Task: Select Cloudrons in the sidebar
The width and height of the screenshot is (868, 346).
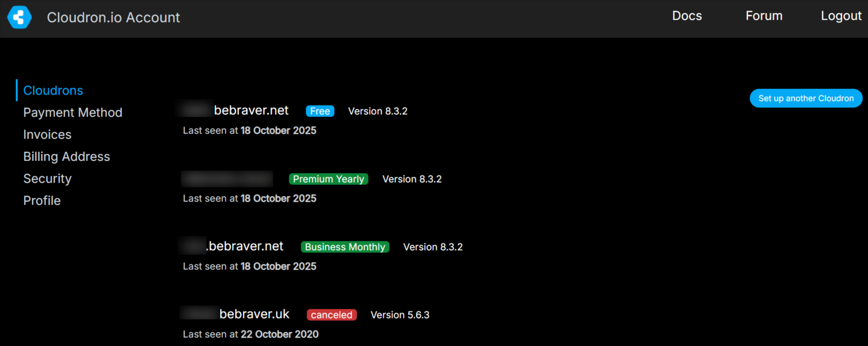Action: 53,90
